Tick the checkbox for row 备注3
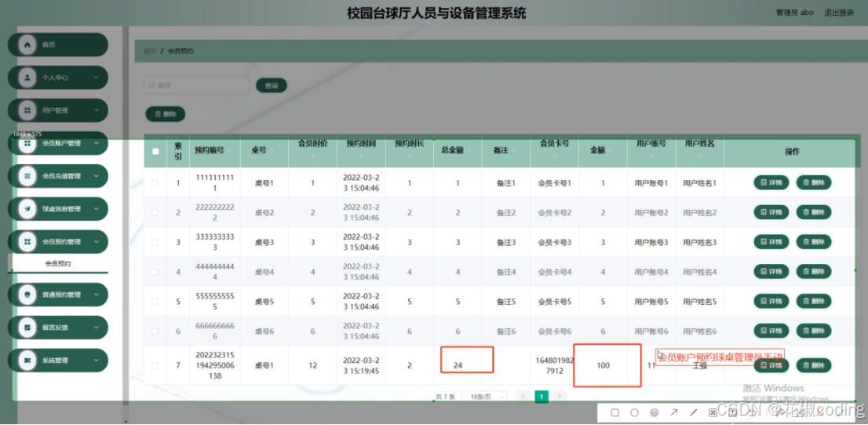Viewport: 868px width, 425px height. click(155, 242)
